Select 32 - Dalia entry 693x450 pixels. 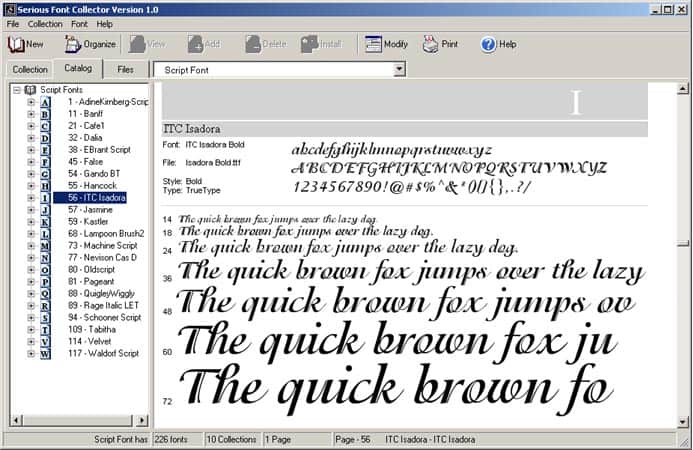85,138
